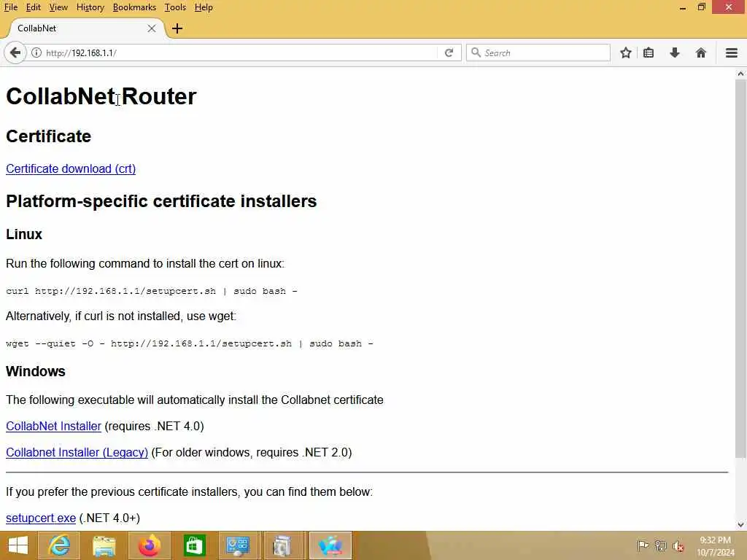Viewport: 747px width, 560px height.
Task: Launch Internet Explorer from taskbar
Action: (x=59, y=545)
